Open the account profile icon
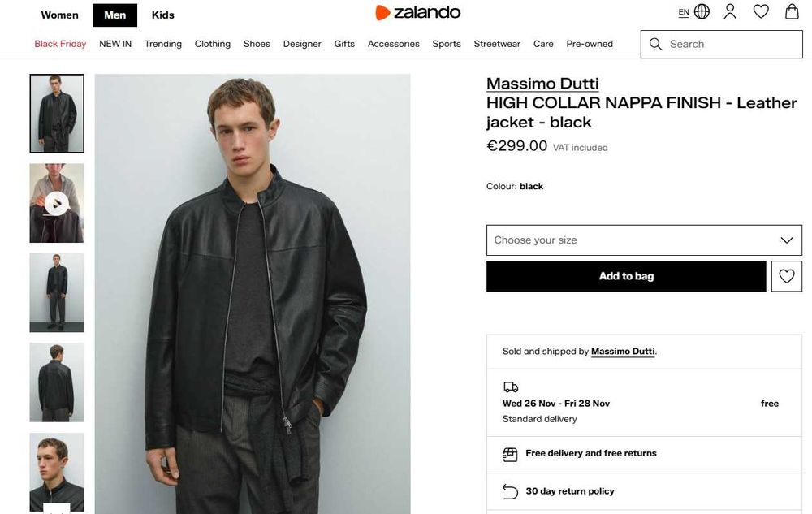This screenshot has height=514, width=812. pos(730,12)
